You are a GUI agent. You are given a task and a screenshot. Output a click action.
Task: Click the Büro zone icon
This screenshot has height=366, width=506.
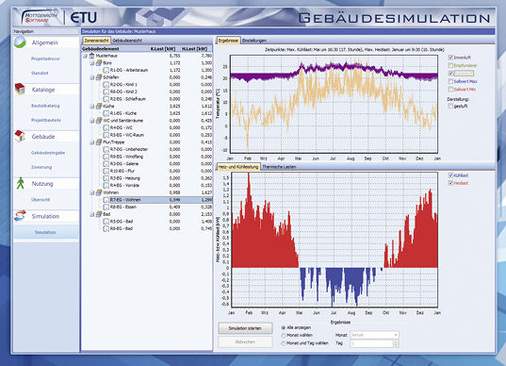[99, 63]
